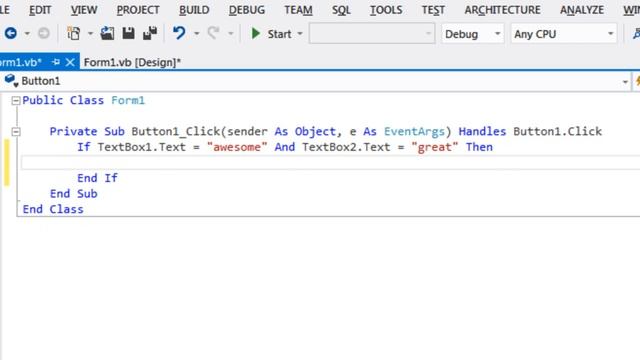Viewport: 640px width, 360px height.
Task: Click the "awesome" string literal
Action: pyautogui.click(x=237, y=147)
